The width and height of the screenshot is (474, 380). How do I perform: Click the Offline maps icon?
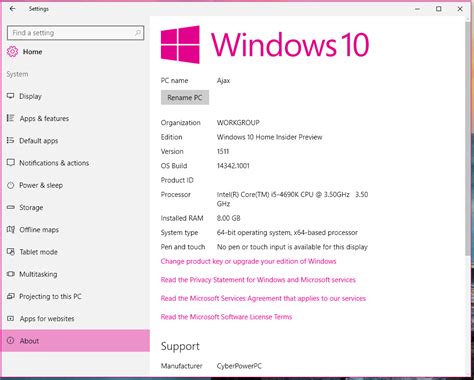[11, 229]
